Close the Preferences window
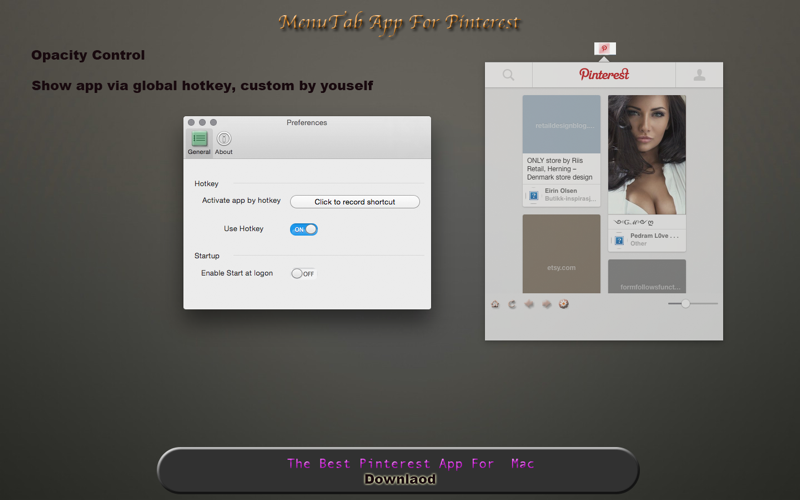 click(191, 122)
